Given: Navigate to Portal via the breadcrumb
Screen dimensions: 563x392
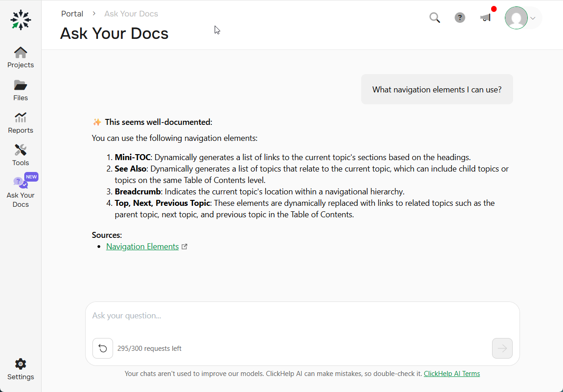Looking at the screenshot, I should point(72,13).
